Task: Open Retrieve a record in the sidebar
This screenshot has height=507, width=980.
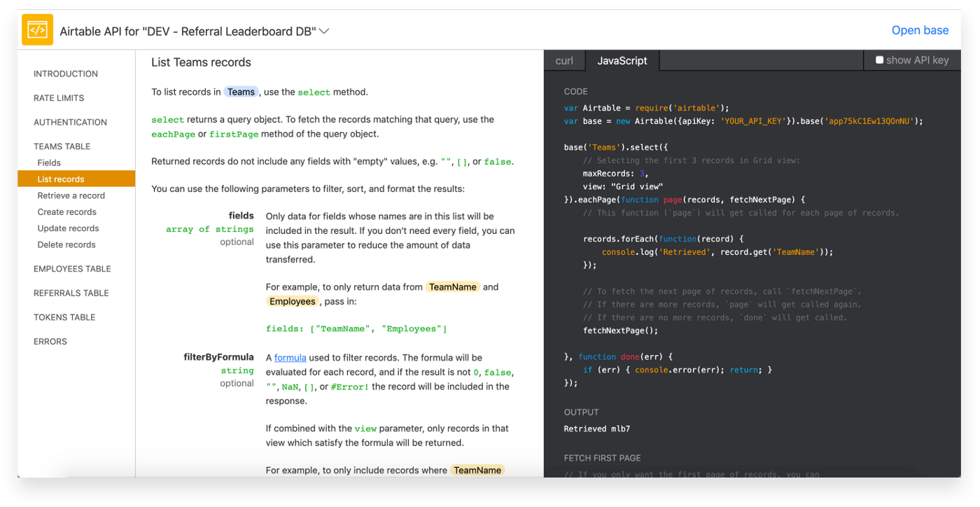Action: coord(71,195)
